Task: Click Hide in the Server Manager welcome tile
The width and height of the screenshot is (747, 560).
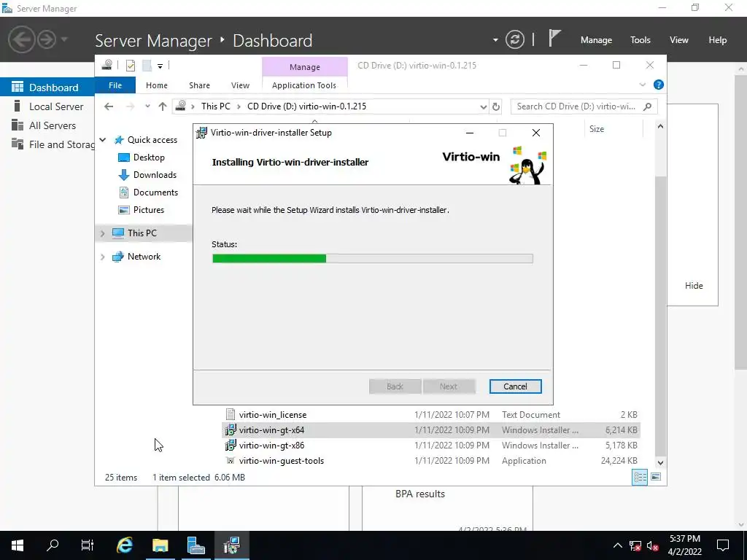Action: [x=694, y=286]
